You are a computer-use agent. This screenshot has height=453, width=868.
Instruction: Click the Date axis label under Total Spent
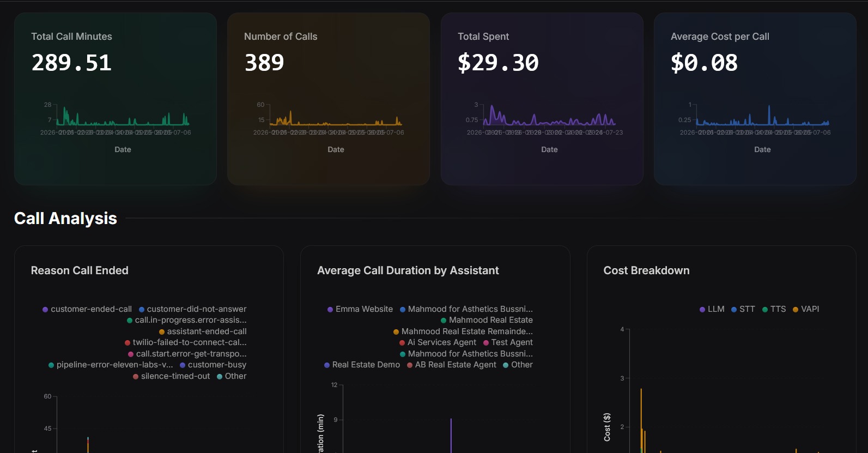[549, 149]
